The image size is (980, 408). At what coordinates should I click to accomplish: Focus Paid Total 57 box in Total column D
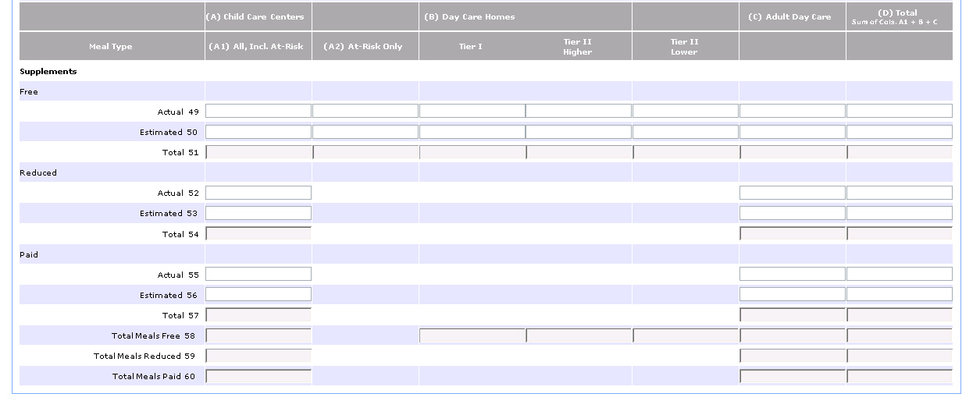coord(900,315)
